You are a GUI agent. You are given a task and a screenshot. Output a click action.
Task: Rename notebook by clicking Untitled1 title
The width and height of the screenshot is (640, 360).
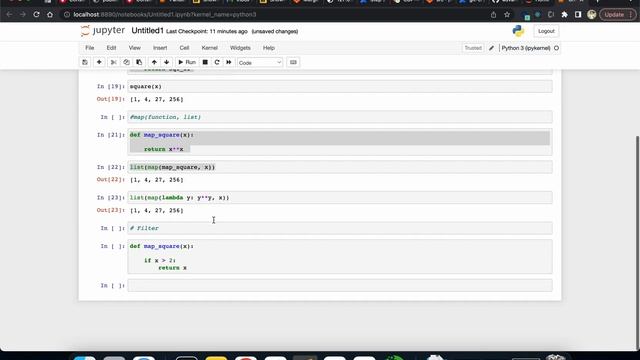[147, 31]
